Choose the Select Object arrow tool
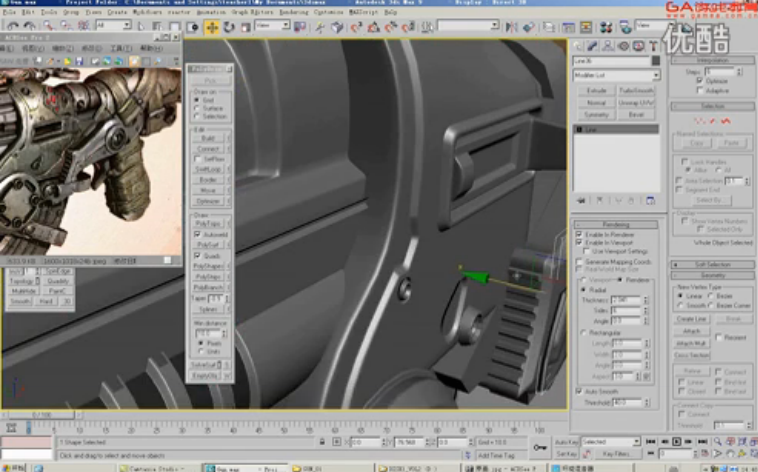 142,26
